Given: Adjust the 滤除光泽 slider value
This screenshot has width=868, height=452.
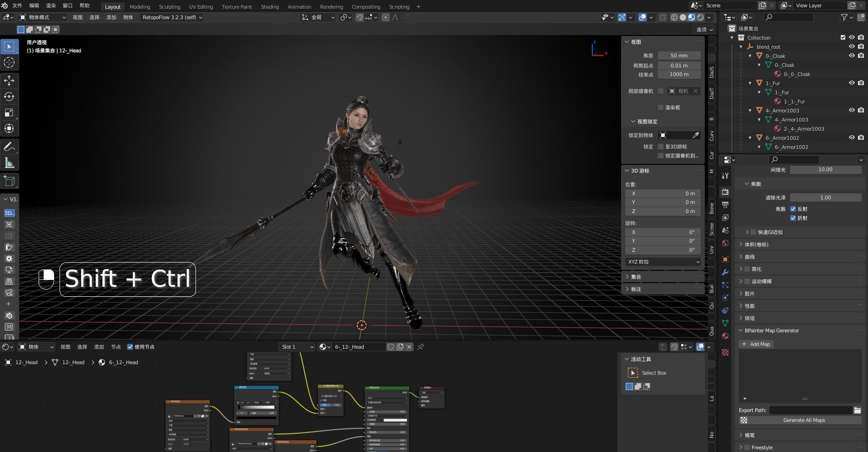Looking at the screenshot, I should click(825, 198).
